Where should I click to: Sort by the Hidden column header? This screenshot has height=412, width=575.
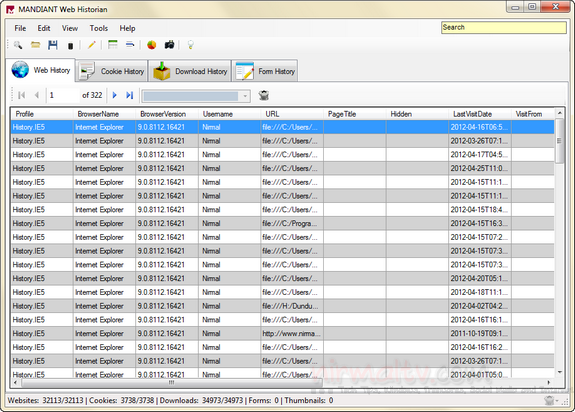pos(417,114)
